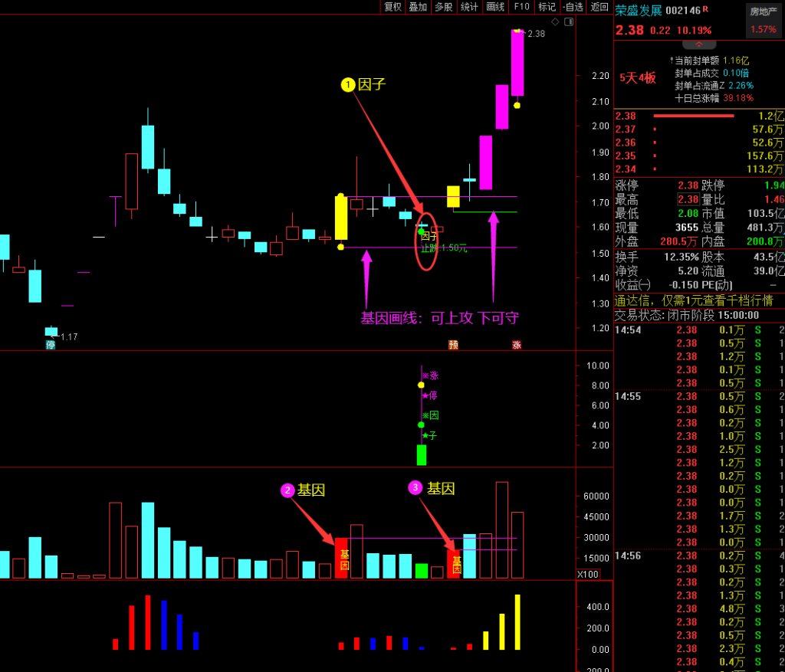Click the 预 marker icon on the chart
Image resolution: width=785 pixels, height=672 pixels.
point(453,345)
